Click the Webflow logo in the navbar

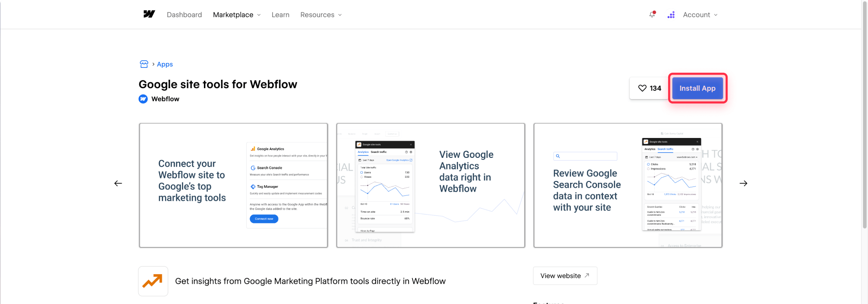click(x=149, y=14)
